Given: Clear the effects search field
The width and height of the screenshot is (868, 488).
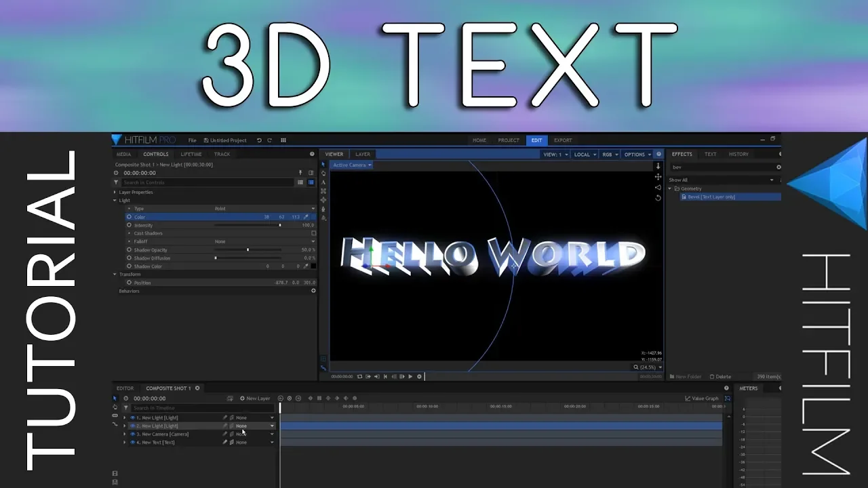Looking at the screenshot, I should click(x=778, y=167).
